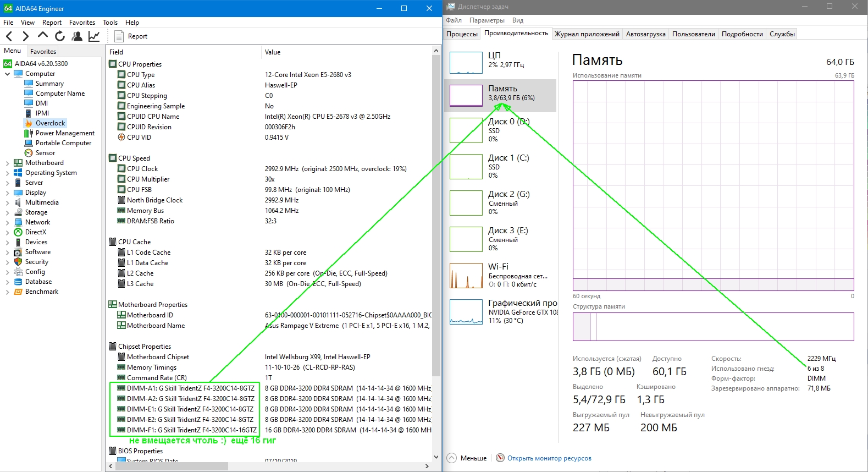
Task: Select the DMI item icon
Action: [29, 103]
